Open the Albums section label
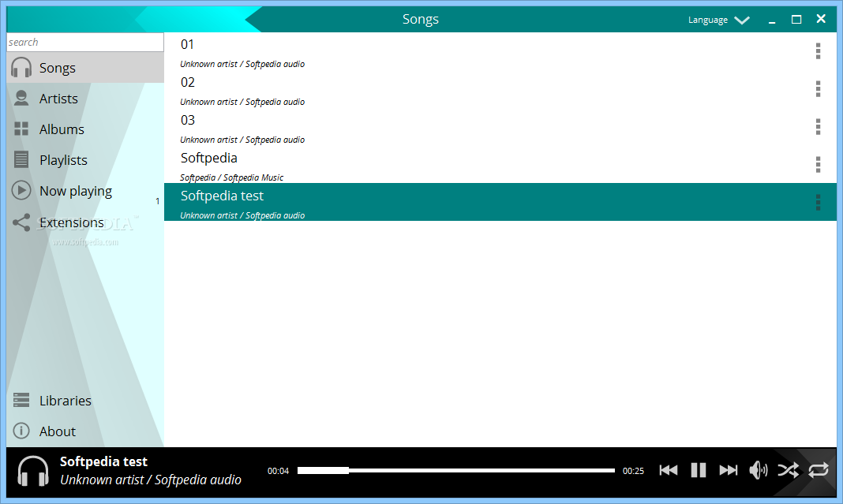Viewport: 843px width, 504px height. pos(62,129)
